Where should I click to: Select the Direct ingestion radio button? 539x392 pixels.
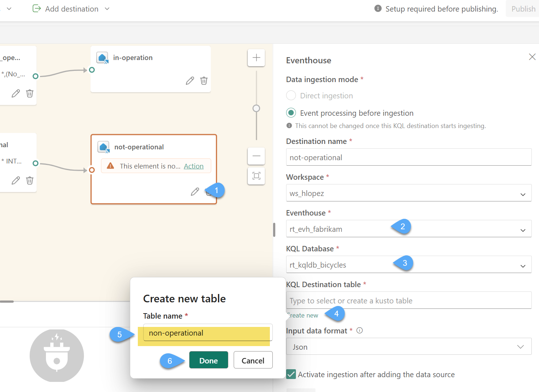pos(291,96)
